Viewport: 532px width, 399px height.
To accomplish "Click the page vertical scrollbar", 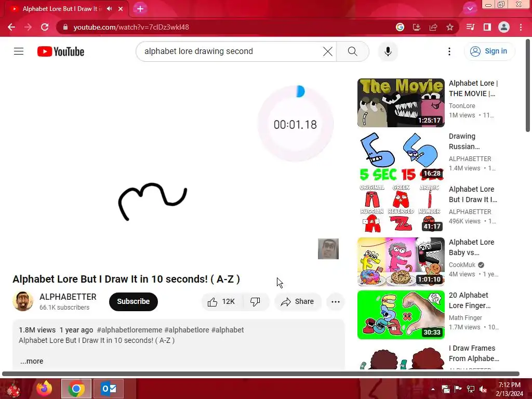I will 528,86.
